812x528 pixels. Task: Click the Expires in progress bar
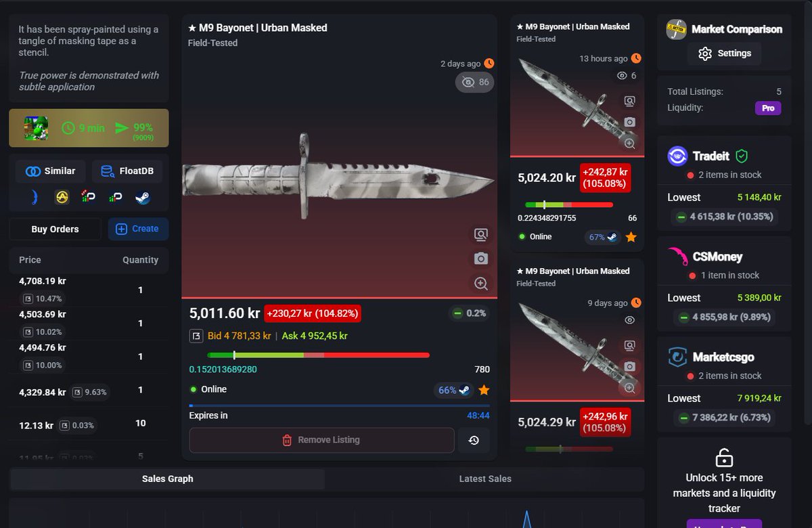click(339, 406)
